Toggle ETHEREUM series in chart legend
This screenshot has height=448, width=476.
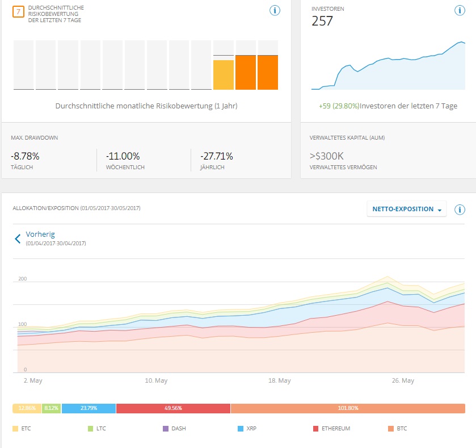pyautogui.click(x=331, y=428)
